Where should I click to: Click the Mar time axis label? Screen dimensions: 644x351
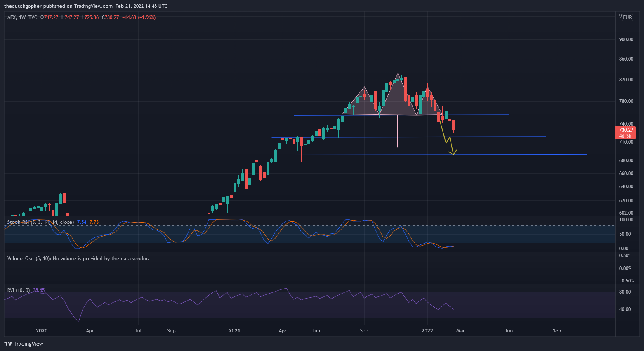tap(460, 331)
